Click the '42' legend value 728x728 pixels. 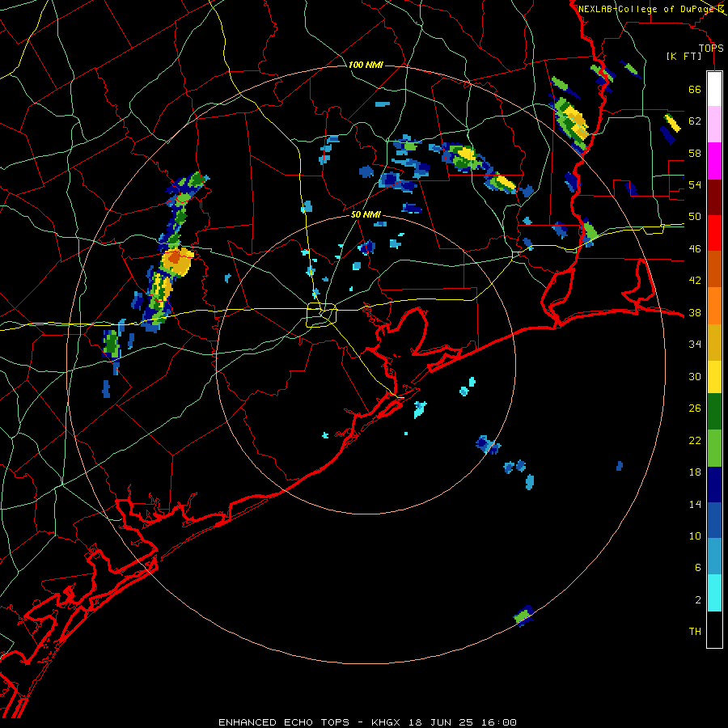point(695,281)
